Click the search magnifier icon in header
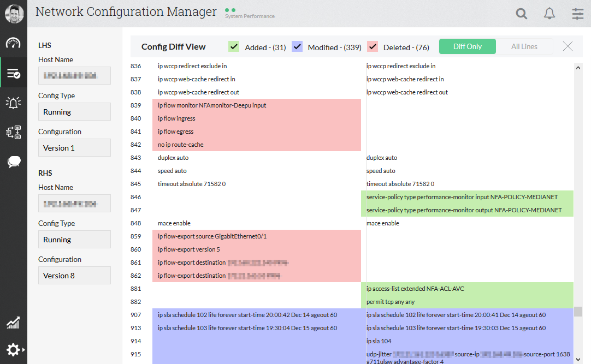This screenshot has width=591, height=364. pyautogui.click(x=522, y=14)
